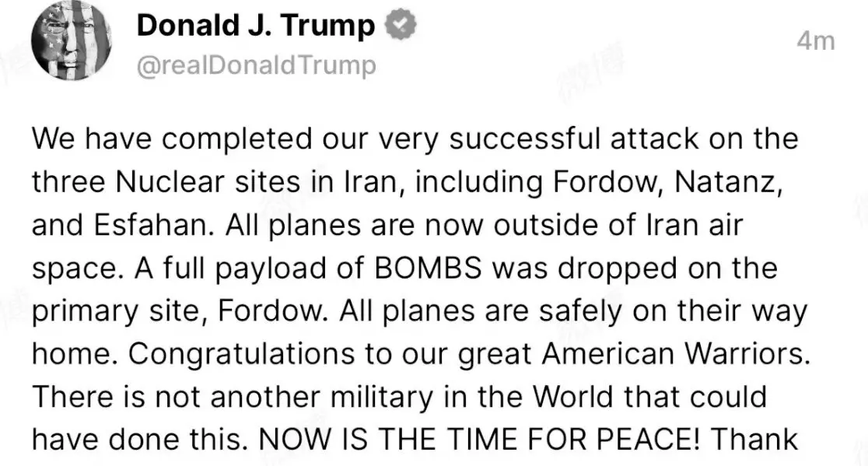This screenshot has width=868, height=466.
Task: Click 'Congratulations' in the post text
Action: point(242,354)
